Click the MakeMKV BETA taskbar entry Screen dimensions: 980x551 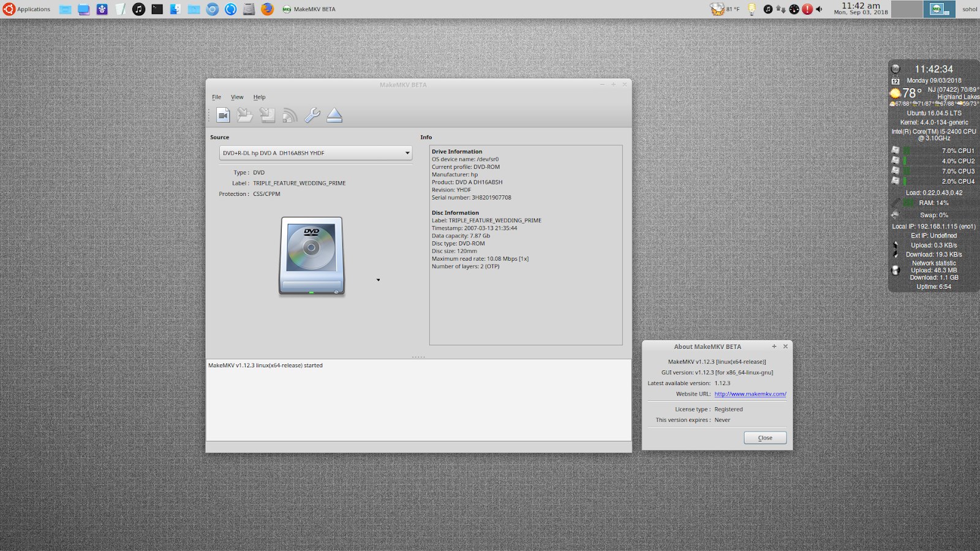[x=309, y=9]
